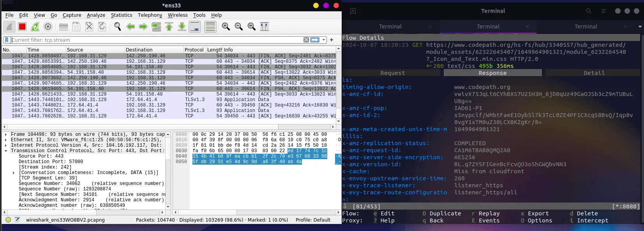
Task: Open the Analyze menu
Action: (96, 15)
